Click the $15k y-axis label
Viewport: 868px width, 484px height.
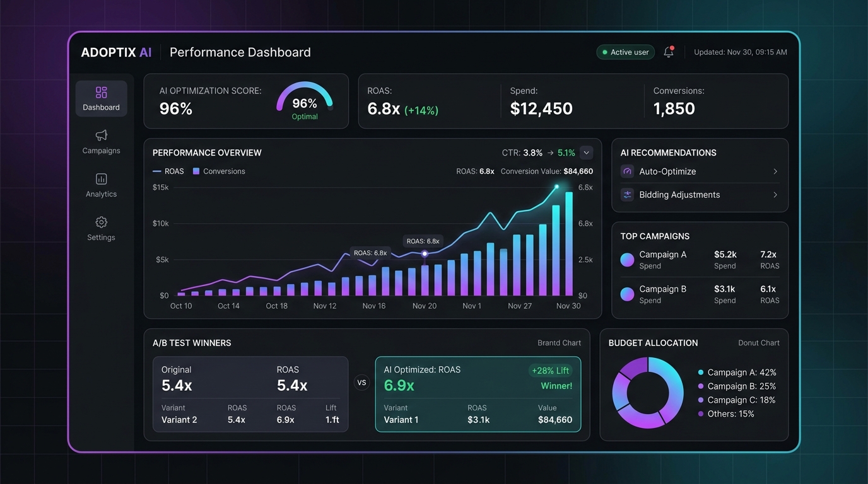pyautogui.click(x=161, y=187)
